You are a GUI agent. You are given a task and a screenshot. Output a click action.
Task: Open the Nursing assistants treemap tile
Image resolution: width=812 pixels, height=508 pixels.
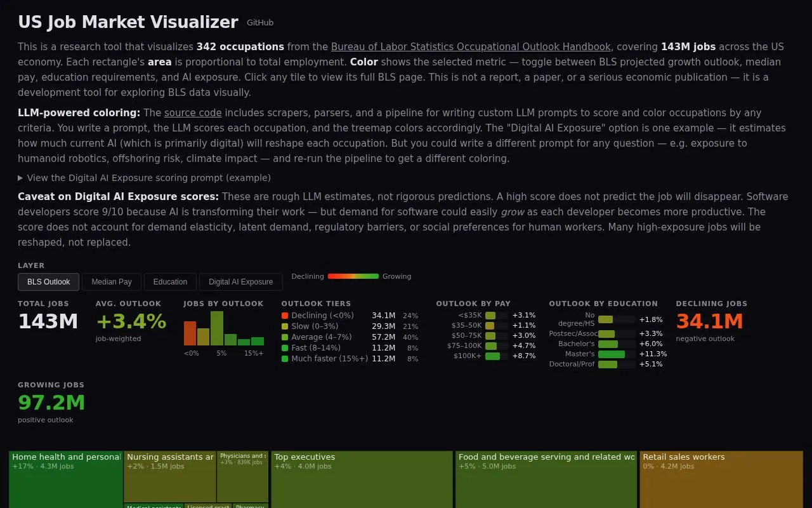170,476
